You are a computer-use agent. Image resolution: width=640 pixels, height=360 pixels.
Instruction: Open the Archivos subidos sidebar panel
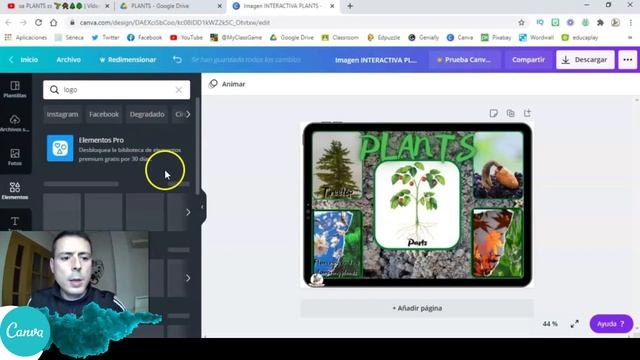click(x=15, y=123)
